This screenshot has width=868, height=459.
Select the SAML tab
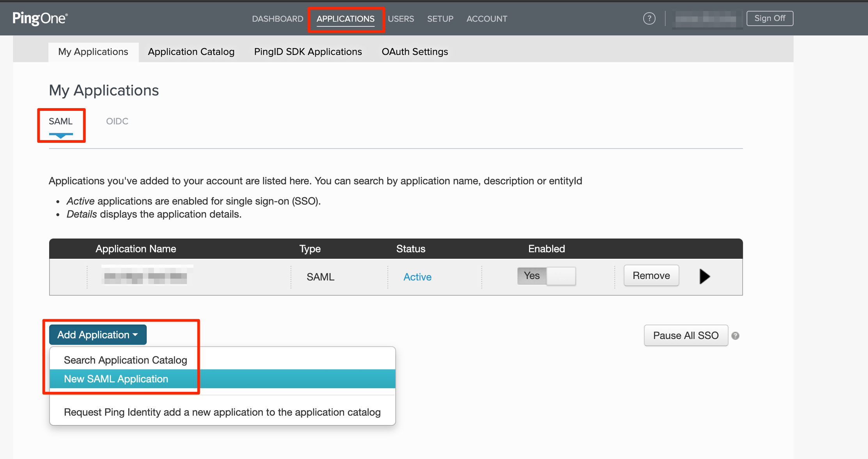(x=61, y=121)
